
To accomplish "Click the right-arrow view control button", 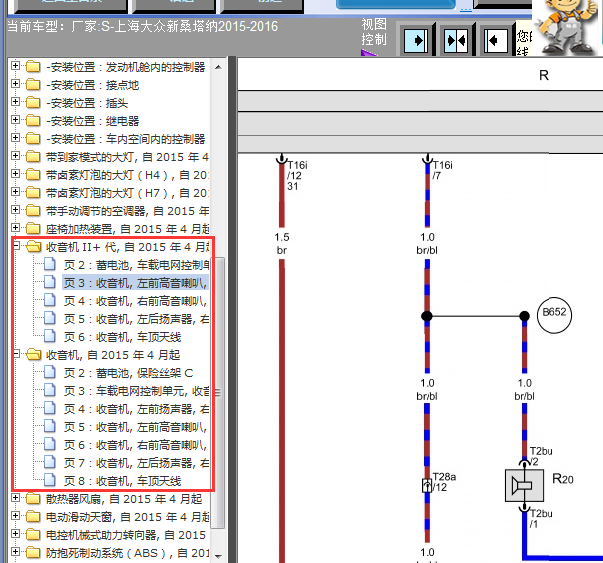I will tap(416, 40).
